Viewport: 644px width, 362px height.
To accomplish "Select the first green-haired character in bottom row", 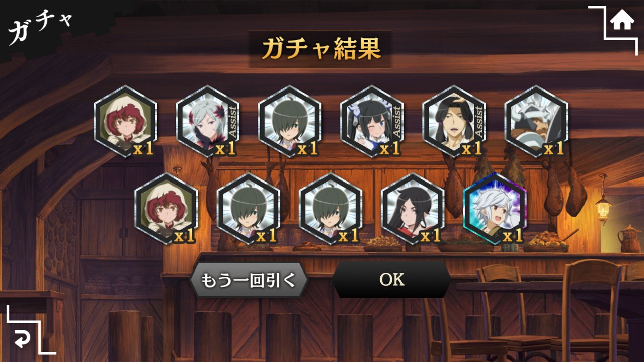I will (249, 209).
